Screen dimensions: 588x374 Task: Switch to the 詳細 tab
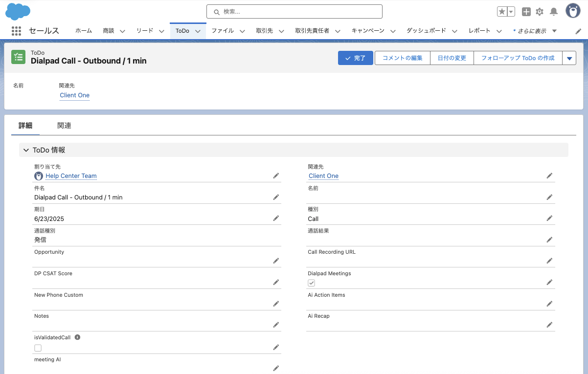pos(25,126)
